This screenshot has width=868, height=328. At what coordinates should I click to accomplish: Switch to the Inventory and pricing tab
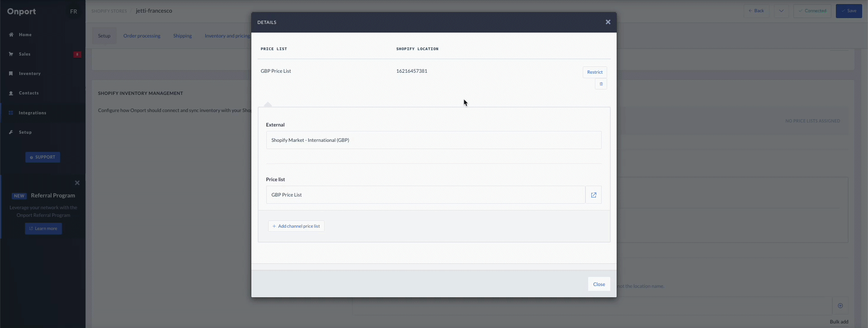click(227, 36)
